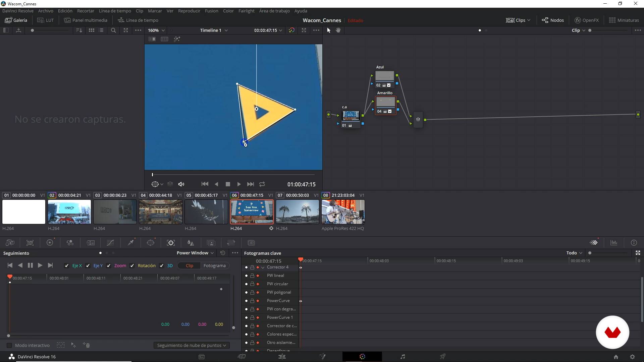This screenshot has height=362, width=644.
Task: Show the Scopes panel icon
Action: point(614,243)
